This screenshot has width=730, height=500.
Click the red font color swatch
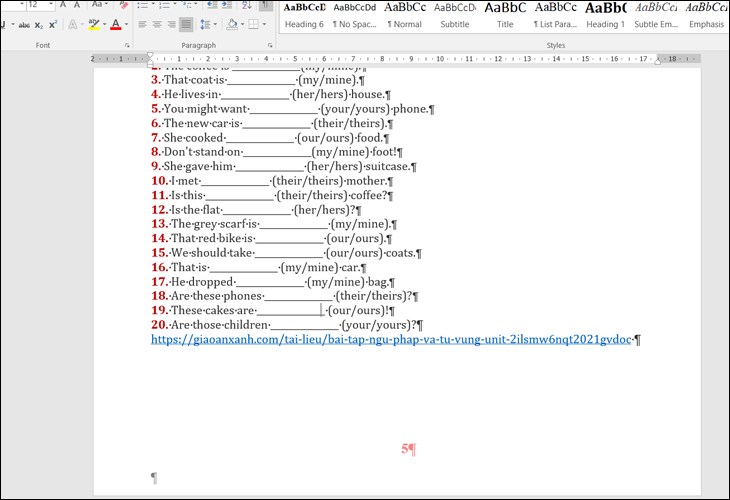pos(115,24)
